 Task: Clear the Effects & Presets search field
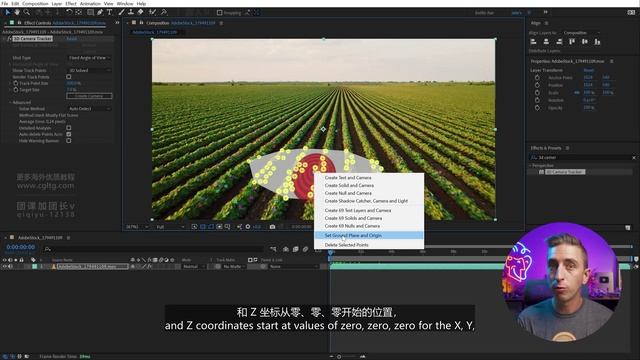click(634, 158)
